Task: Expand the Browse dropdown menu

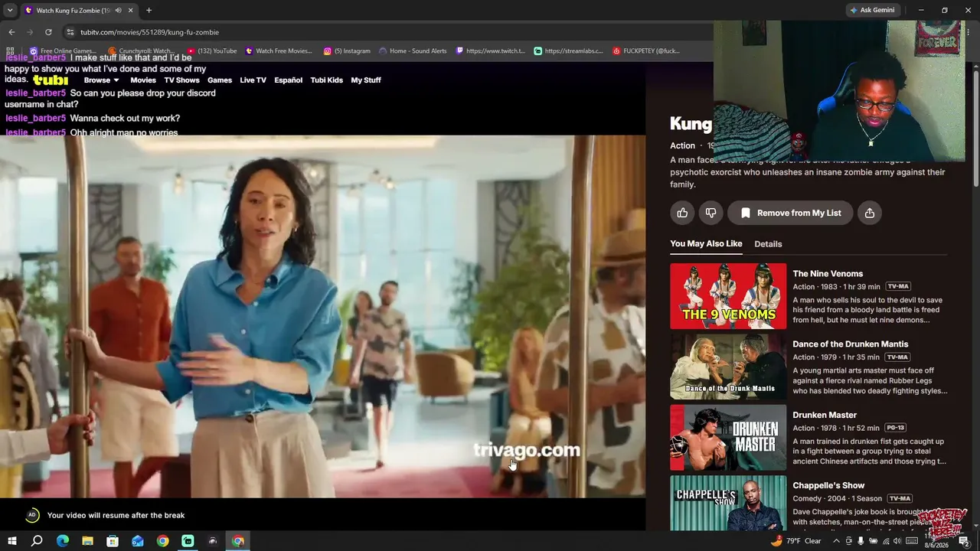Action: (x=101, y=80)
